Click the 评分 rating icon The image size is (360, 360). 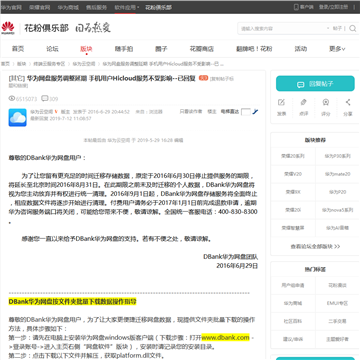coord(326,102)
